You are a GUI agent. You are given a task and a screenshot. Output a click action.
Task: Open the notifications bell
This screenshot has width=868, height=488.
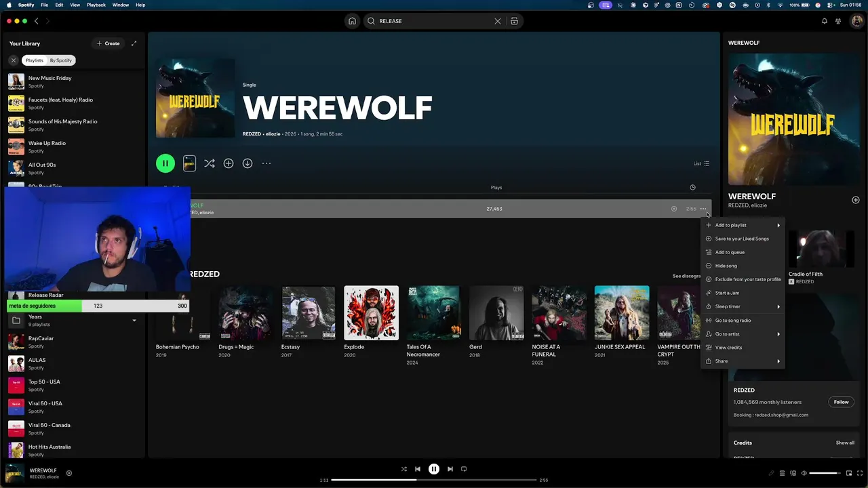tap(825, 21)
